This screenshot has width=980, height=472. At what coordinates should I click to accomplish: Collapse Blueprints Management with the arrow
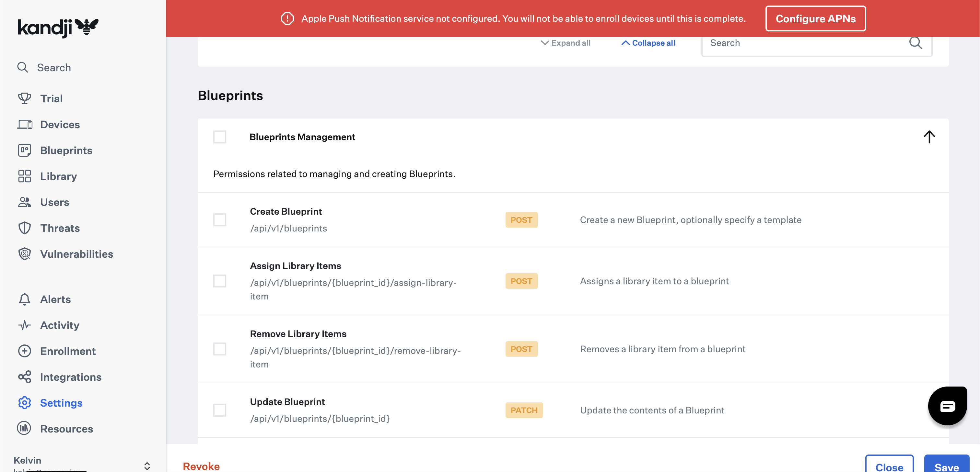click(929, 137)
